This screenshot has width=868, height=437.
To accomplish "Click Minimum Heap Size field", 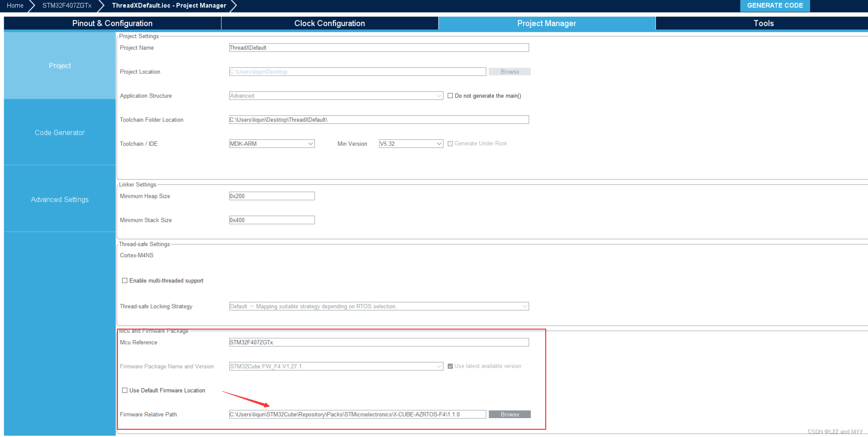I will pyautogui.click(x=272, y=196).
